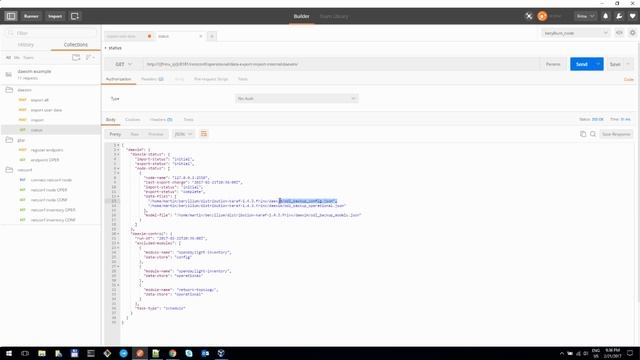This screenshot has width=640, height=360.
Task: Toggle the sidebar with the top-left layout icon
Action: click(x=11, y=16)
